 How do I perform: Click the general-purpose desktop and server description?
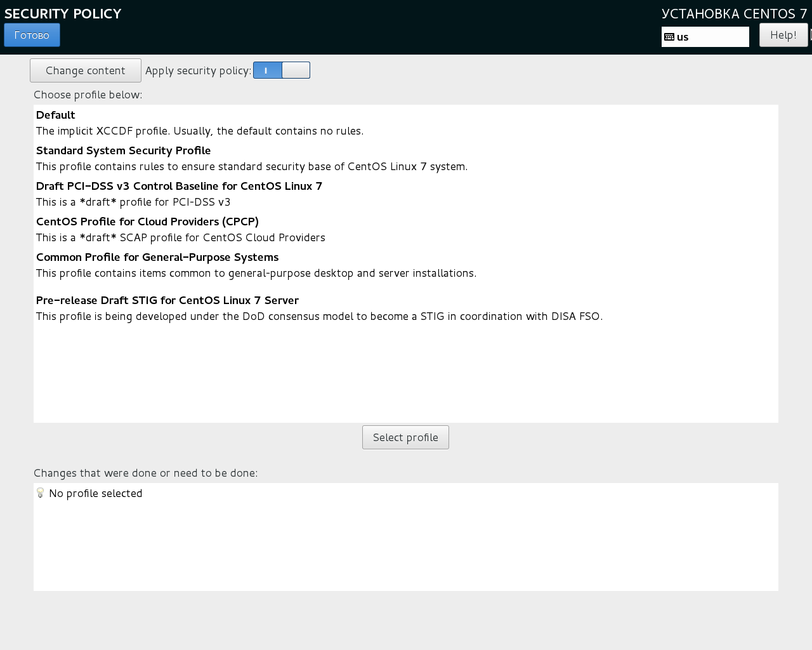pyautogui.click(x=256, y=273)
